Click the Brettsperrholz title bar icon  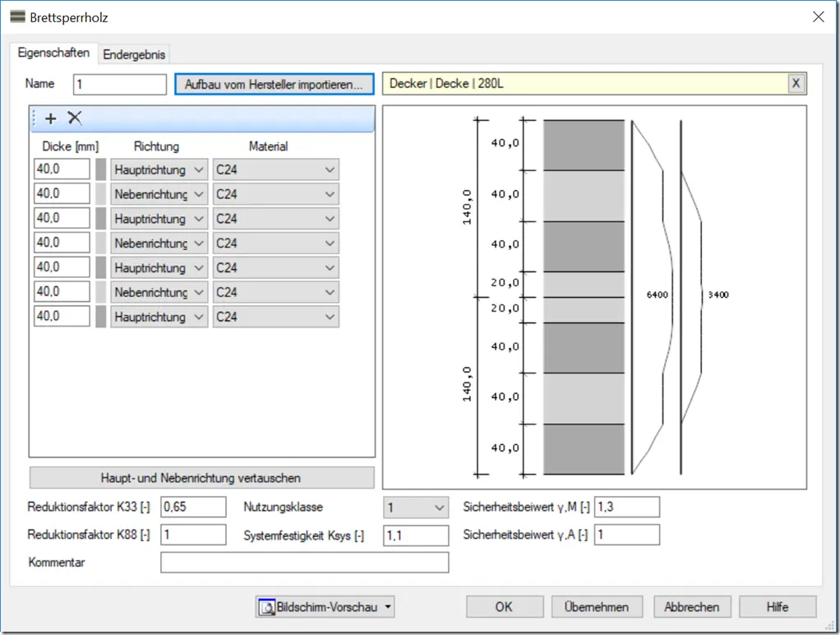[18, 16]
